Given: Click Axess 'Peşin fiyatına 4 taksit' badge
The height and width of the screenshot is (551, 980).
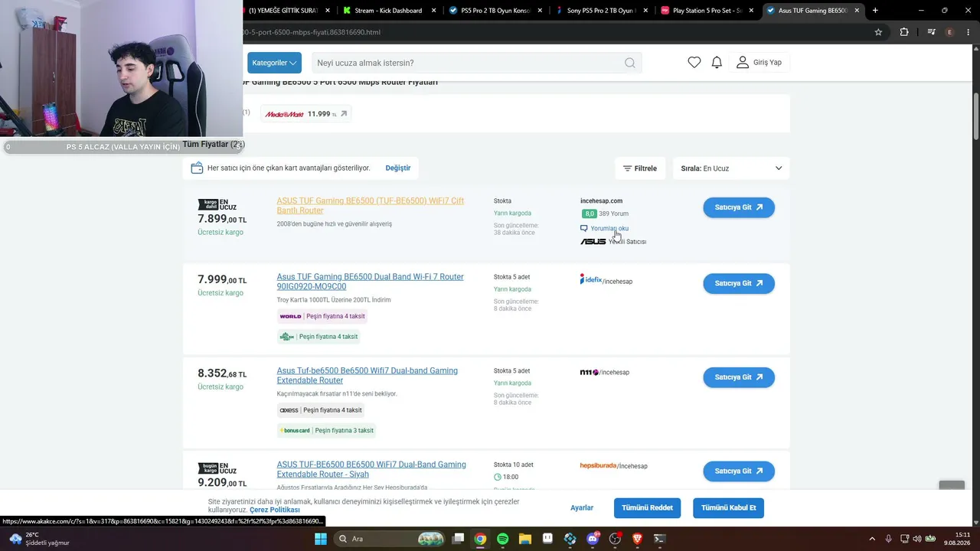Looking at the screenshot, I should pyautogui.click(x=321, y=410).
